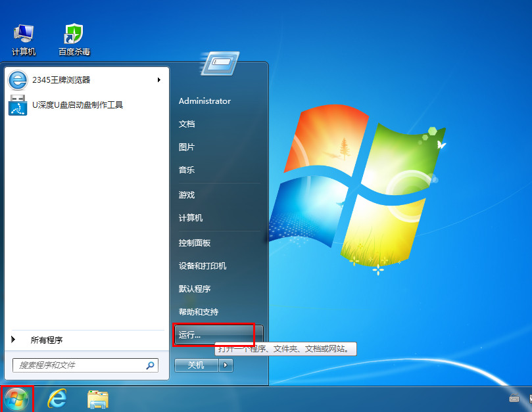Open 控制面板 from the Start menu
This screenshot has height=412, width=532.
point(195,242)
